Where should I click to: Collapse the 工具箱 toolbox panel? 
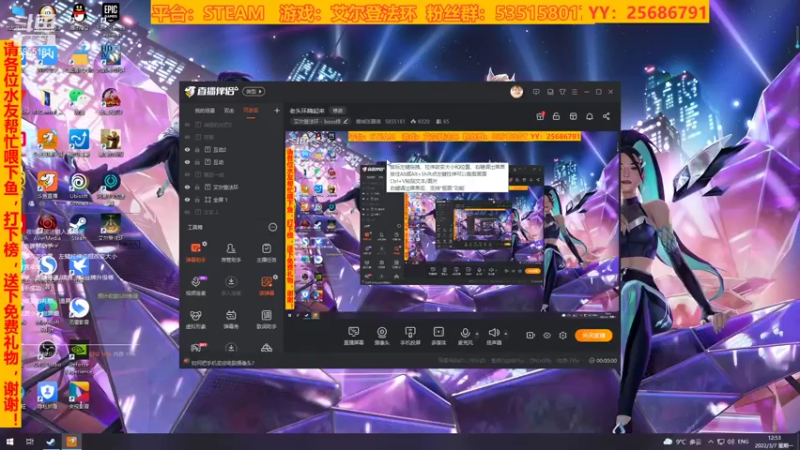273,227
